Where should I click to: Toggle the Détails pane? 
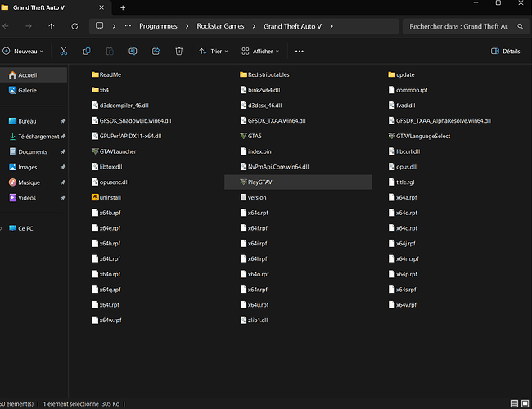[x=505, y=52]
